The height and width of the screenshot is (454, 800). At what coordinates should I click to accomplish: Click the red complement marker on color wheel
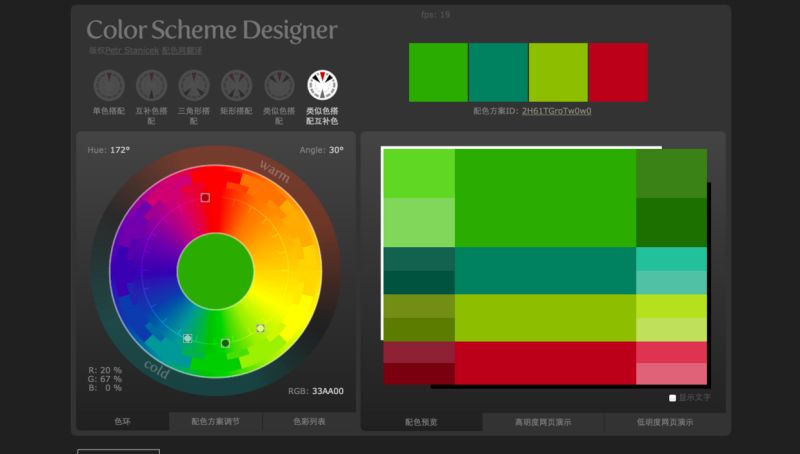205,198
